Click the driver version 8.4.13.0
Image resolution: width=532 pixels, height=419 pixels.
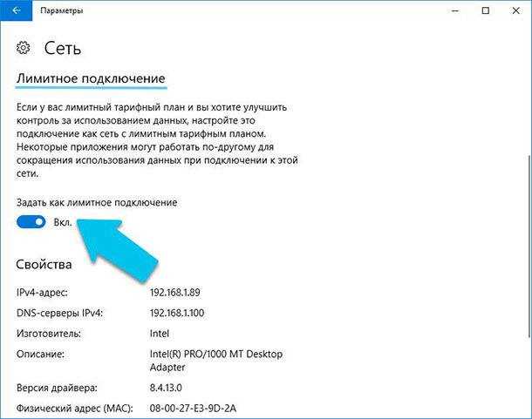tap(166, 388)
